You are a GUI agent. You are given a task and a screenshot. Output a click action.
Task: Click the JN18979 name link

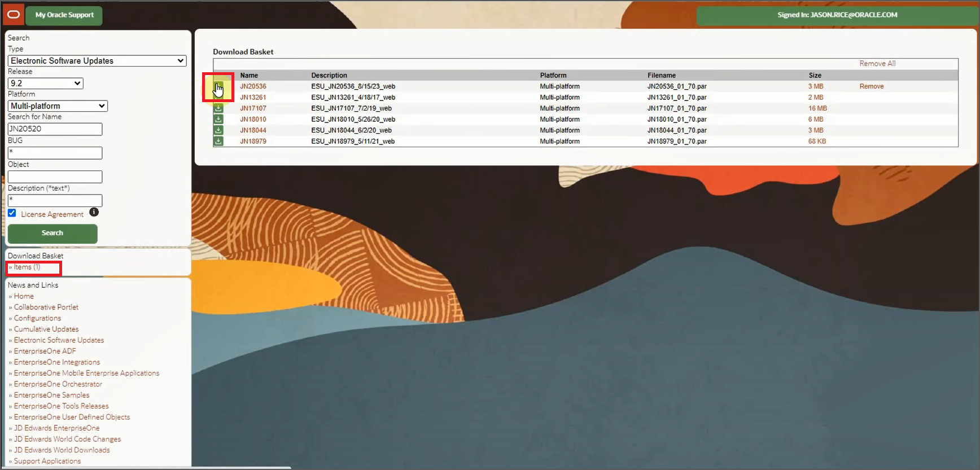(253, 142)
